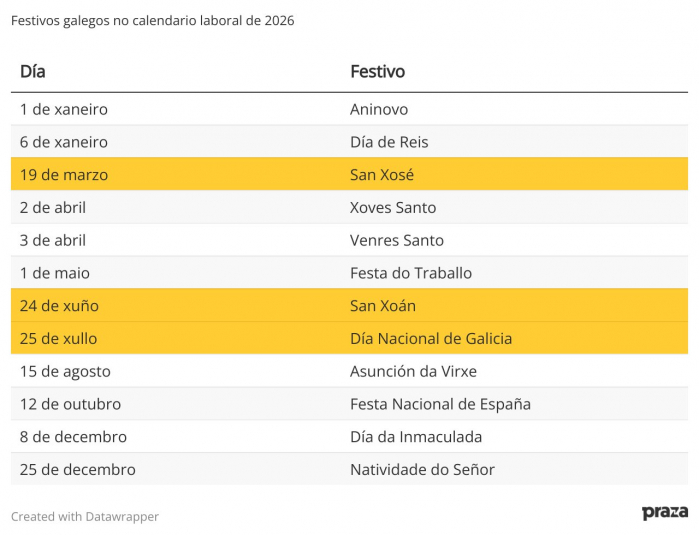The height and width of the screenshot is (535, 699).
Task: Click the Asunción da Virxe cell
Action: (x=413, y=371)
